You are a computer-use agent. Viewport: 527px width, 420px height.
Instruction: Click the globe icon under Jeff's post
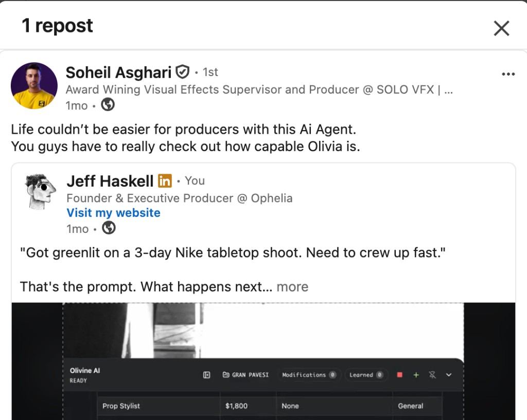tap(109, 228)
